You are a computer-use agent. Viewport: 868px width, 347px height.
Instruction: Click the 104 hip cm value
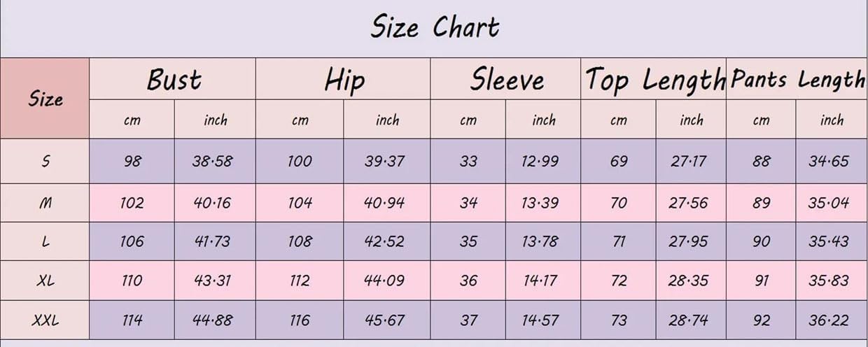[x=300, y=203]
